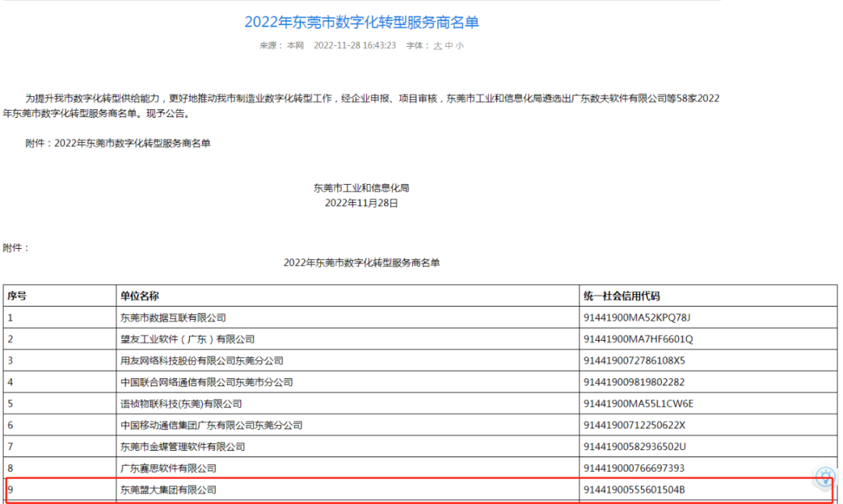Set font size to small (小)

(x=460, y=46)
